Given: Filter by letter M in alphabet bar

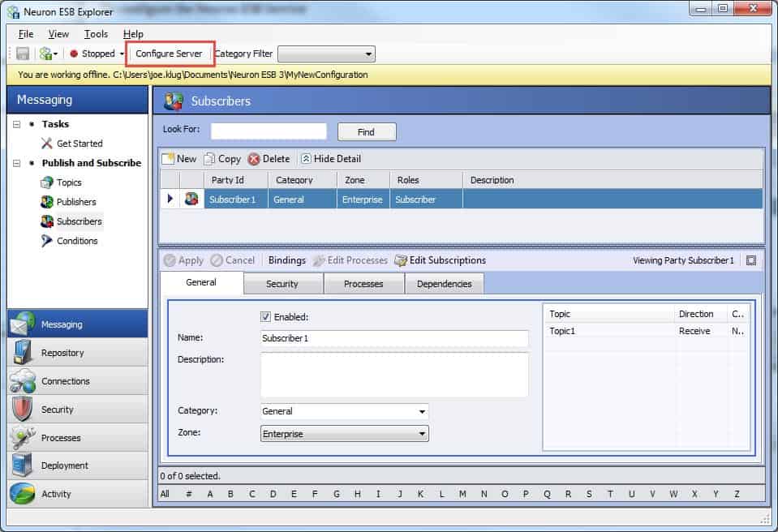Looking at the screenshot, I should click(x=462, y=494).
